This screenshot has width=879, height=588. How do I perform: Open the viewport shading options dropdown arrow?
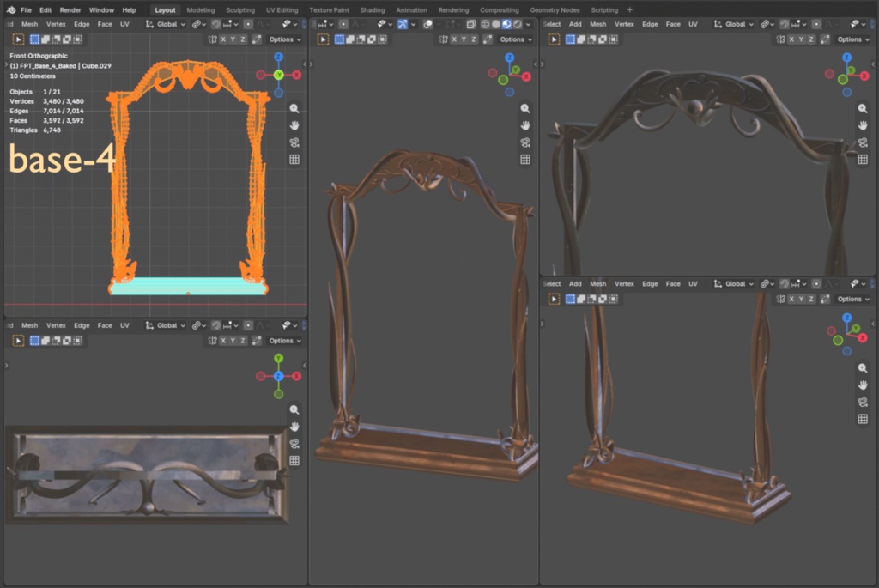(528, 24)
